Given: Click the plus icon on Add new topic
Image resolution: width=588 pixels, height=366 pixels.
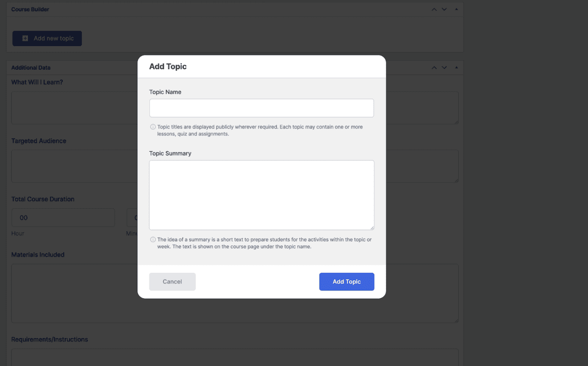Looking at the screenshot, I should 24,38.
